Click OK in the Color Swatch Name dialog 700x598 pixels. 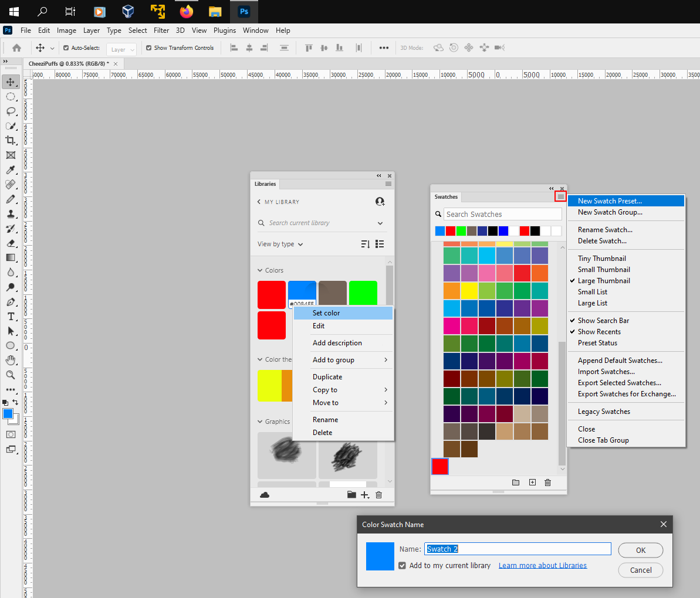coord(640,550)
